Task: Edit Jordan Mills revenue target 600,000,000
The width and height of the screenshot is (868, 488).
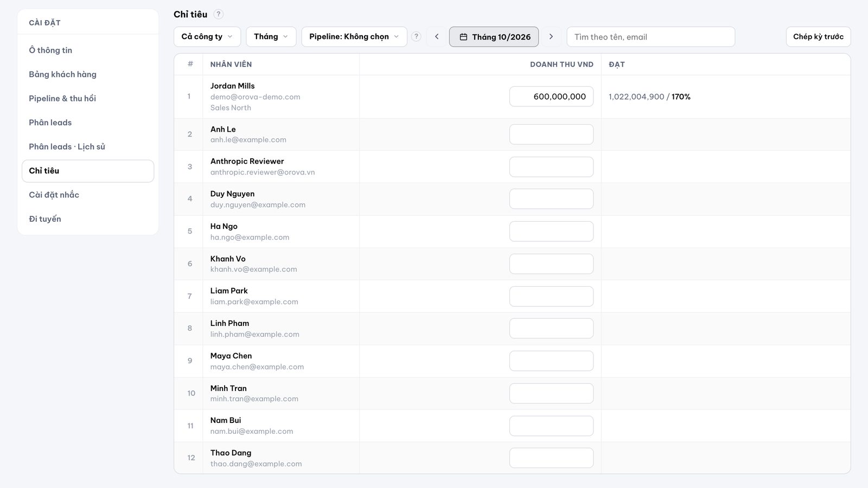Action: click(551, 97)
